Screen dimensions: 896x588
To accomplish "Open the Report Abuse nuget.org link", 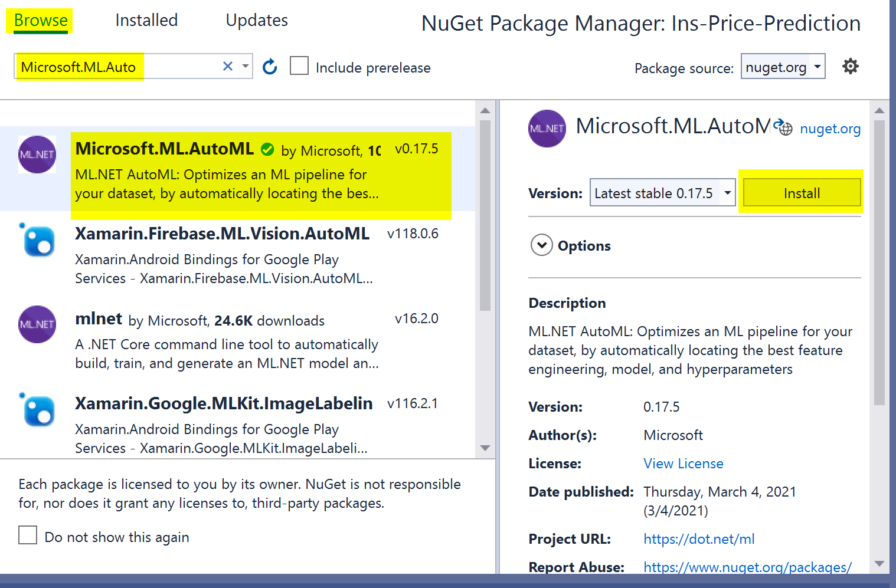I will tap(747, 567).
